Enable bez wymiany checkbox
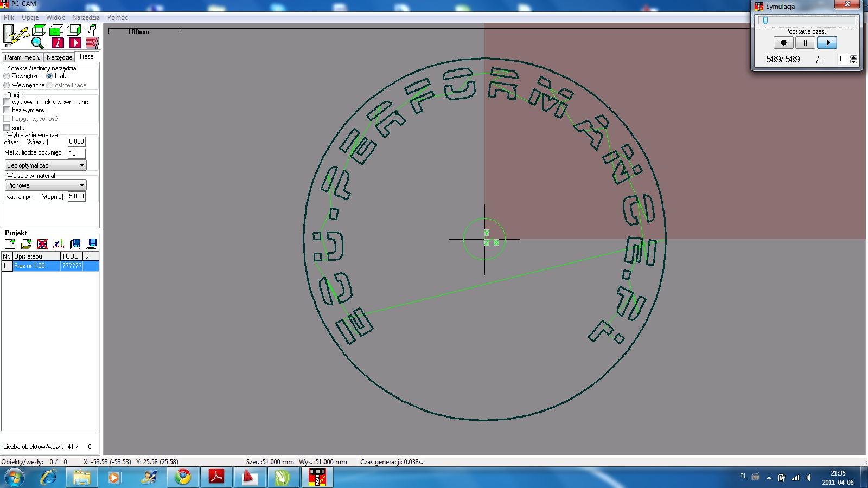Viewport: 868px width, 488px height. pyautogui.click(x=7, y=110)
